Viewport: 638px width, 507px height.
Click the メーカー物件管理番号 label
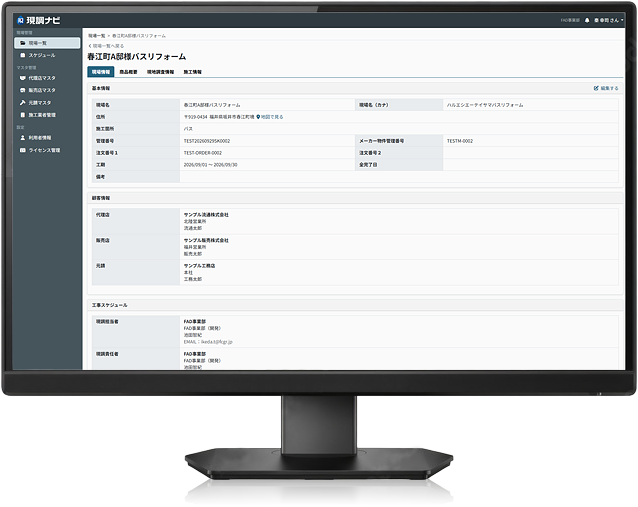(x=381, y=141)
